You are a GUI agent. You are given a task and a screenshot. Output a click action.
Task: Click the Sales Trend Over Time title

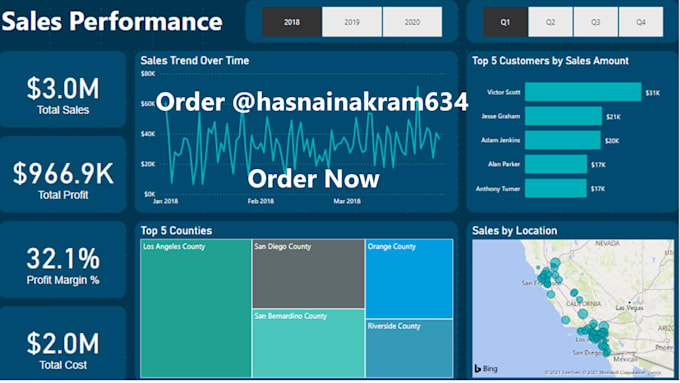[195, 61]
